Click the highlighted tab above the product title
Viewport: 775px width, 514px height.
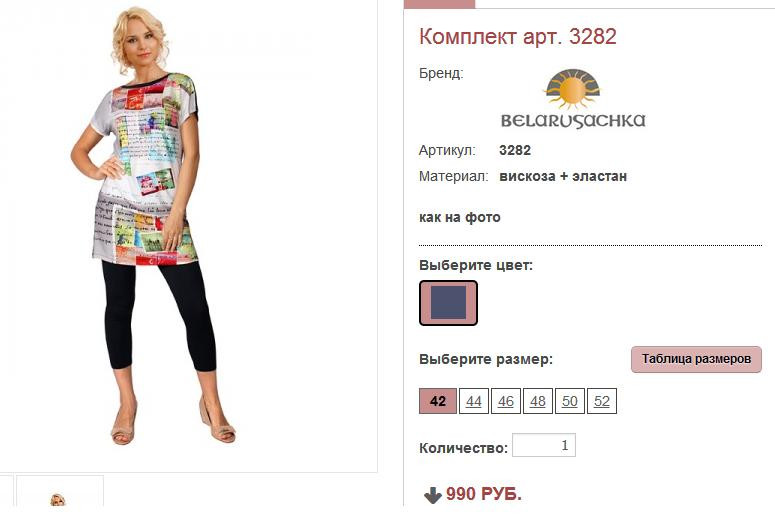(x=439, y=4)
